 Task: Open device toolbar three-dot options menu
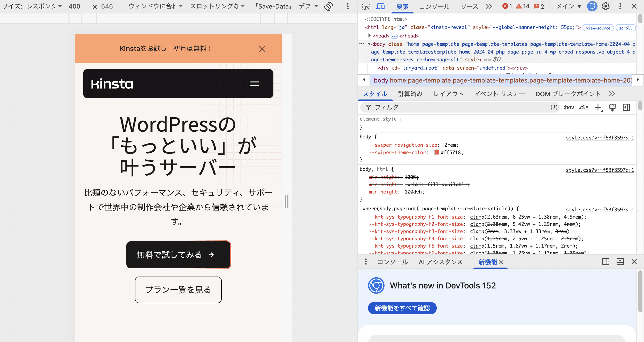pos(348,6)
